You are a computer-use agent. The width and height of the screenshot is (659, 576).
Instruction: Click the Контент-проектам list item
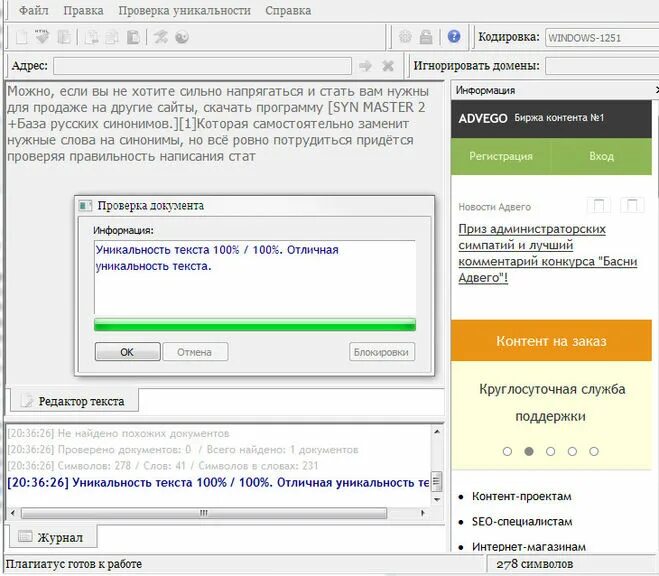click(x=521, y=496)
